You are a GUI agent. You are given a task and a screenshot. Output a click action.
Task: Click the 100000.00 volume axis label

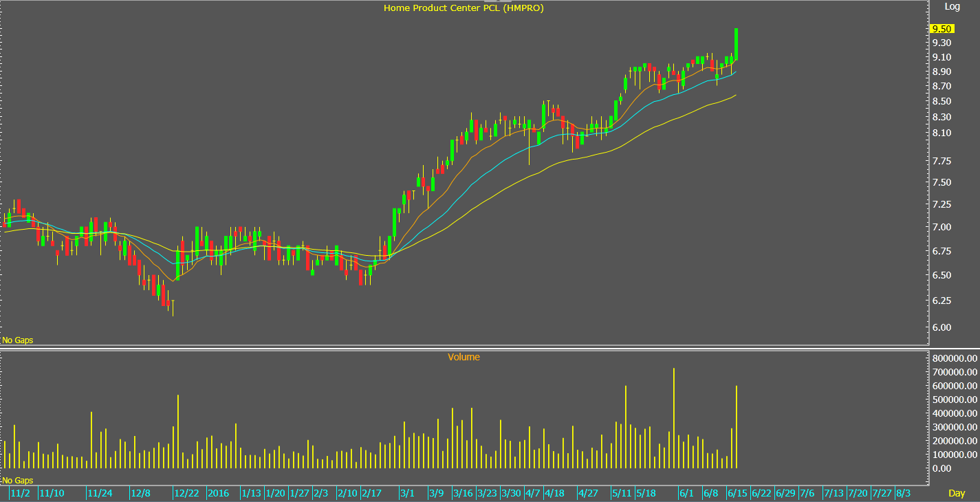tap(955, 455)
